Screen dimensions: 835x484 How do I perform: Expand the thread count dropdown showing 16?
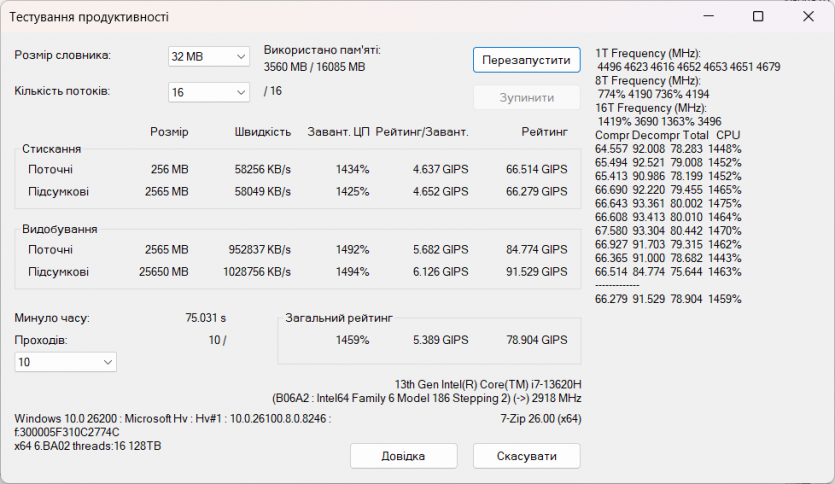tap(208, 92)
